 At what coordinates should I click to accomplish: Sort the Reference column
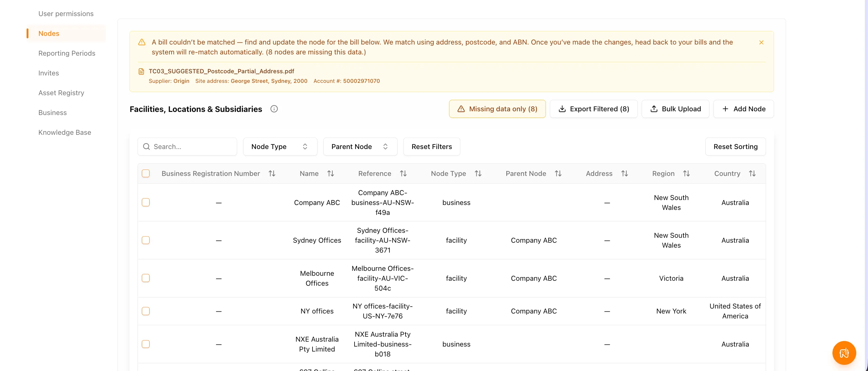403,173
